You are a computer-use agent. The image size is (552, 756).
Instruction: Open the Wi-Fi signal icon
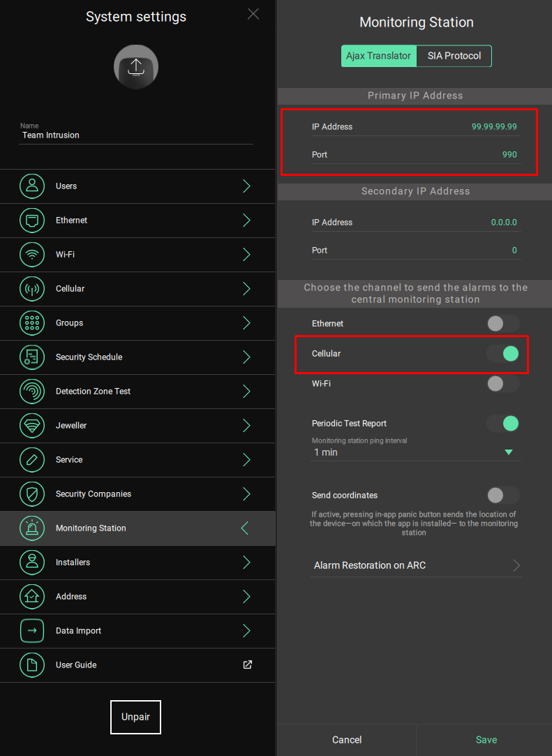pos(32,255)
